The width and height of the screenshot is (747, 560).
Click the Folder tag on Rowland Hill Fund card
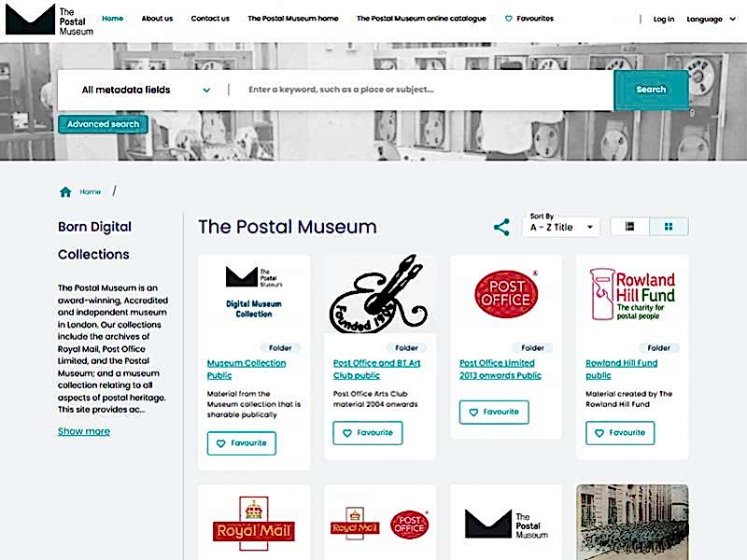click(659, 348)
